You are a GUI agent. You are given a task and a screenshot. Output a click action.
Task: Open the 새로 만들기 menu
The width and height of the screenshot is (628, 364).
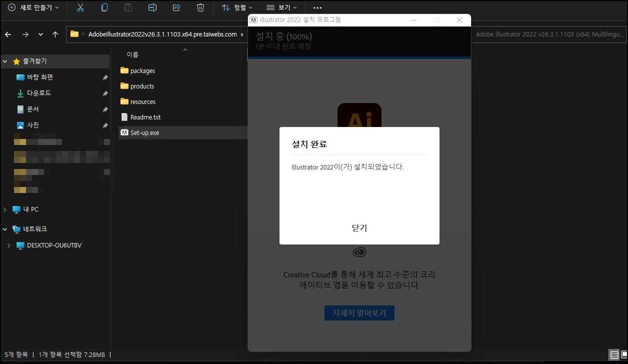click(x=33, y=7)
